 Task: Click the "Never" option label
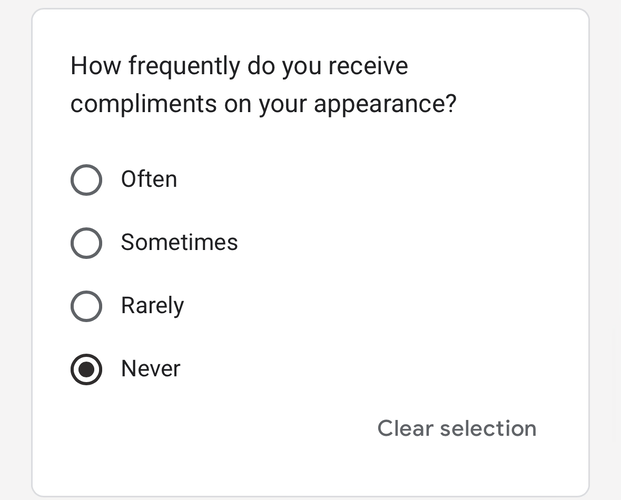[151, 369]
